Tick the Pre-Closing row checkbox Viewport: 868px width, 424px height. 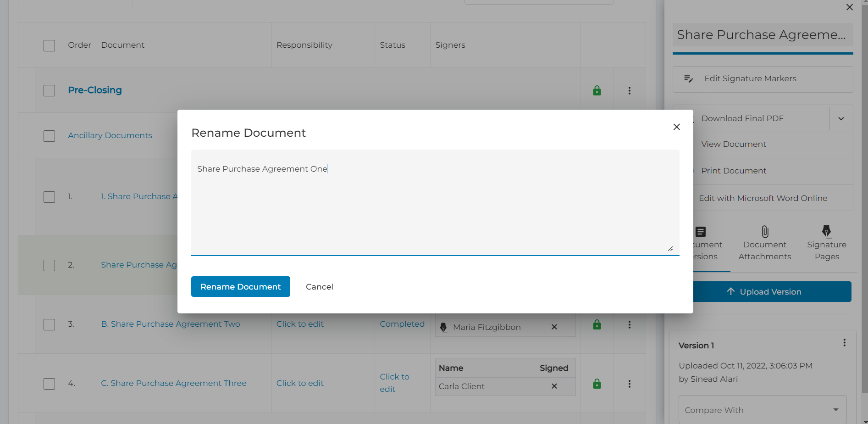(x=49, y=90)
